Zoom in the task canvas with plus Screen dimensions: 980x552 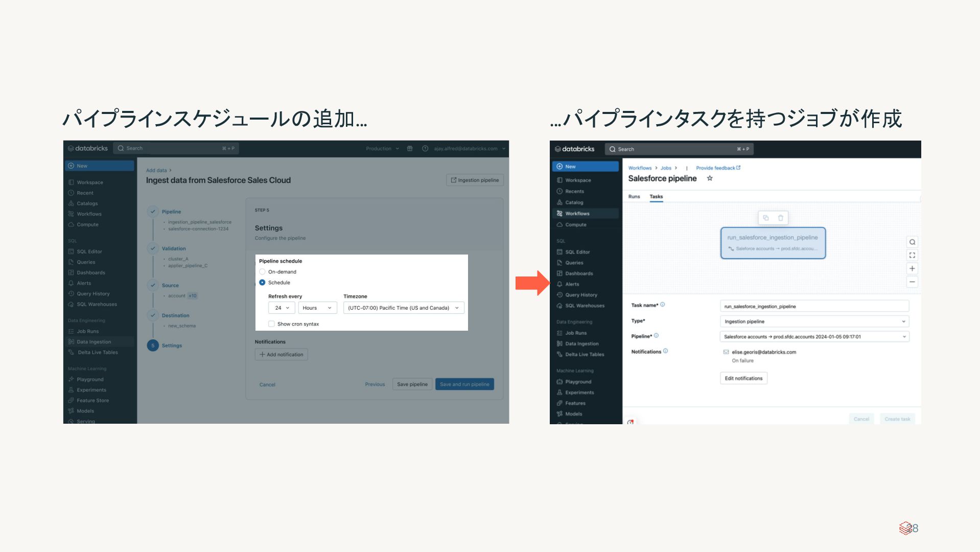click(x=912, y=268)
